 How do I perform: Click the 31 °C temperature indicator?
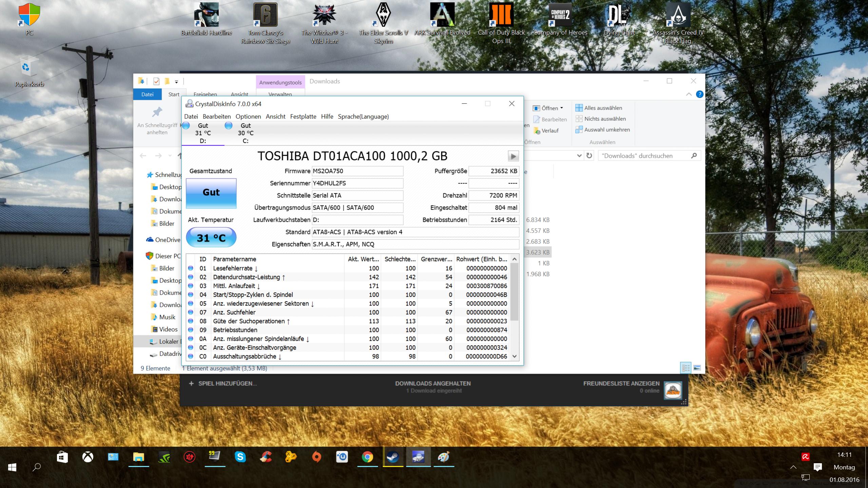point(211,238)
